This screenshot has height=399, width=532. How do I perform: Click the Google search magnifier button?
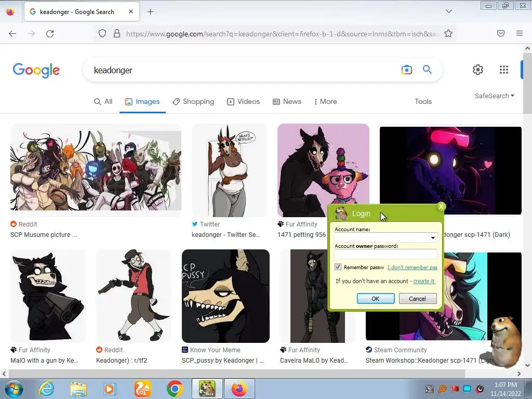[x=427, y=70]
